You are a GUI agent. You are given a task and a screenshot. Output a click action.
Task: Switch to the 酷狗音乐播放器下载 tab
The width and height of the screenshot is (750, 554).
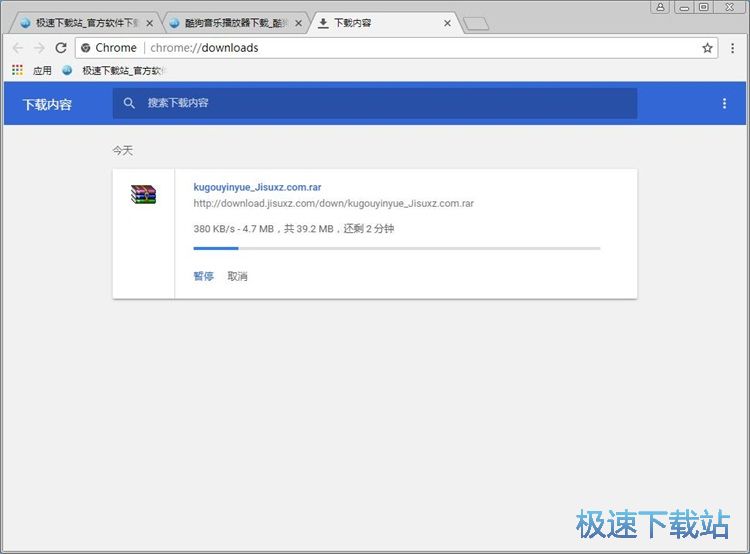[x=234, y=23]
